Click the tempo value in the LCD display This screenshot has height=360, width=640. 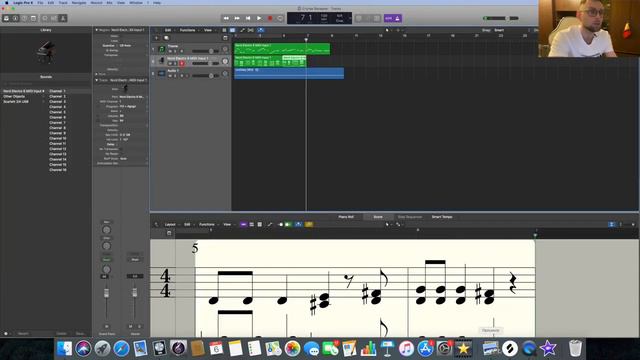(x=324, y=16)
